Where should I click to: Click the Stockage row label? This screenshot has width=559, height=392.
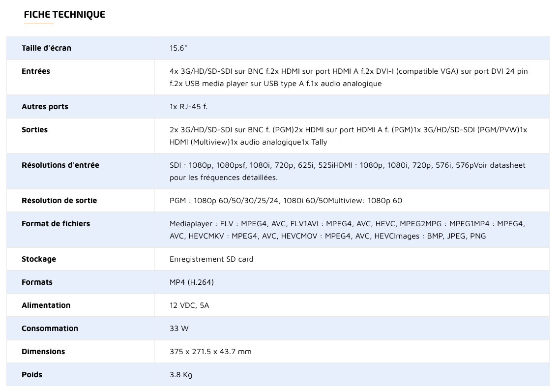(x=39, y=259)
